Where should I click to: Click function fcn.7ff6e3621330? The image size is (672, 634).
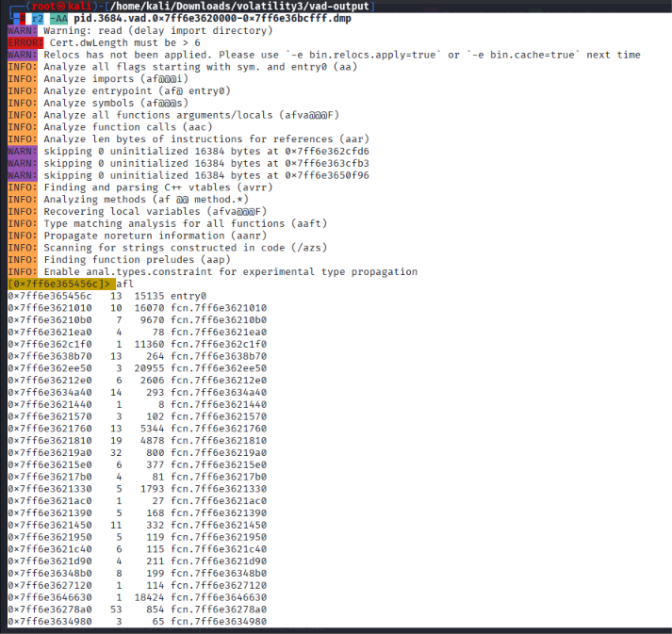(219, 489)
